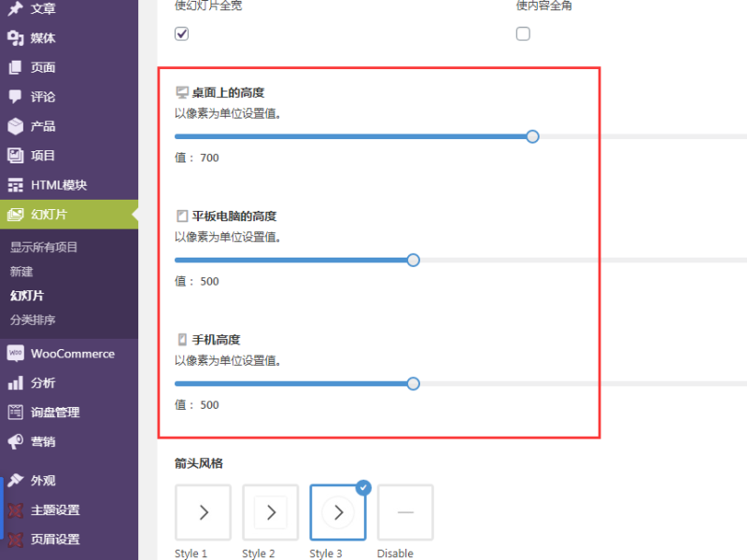Select arrow Style 2 option
This screenshot has height=560, width=747.
tap(271, 512)
